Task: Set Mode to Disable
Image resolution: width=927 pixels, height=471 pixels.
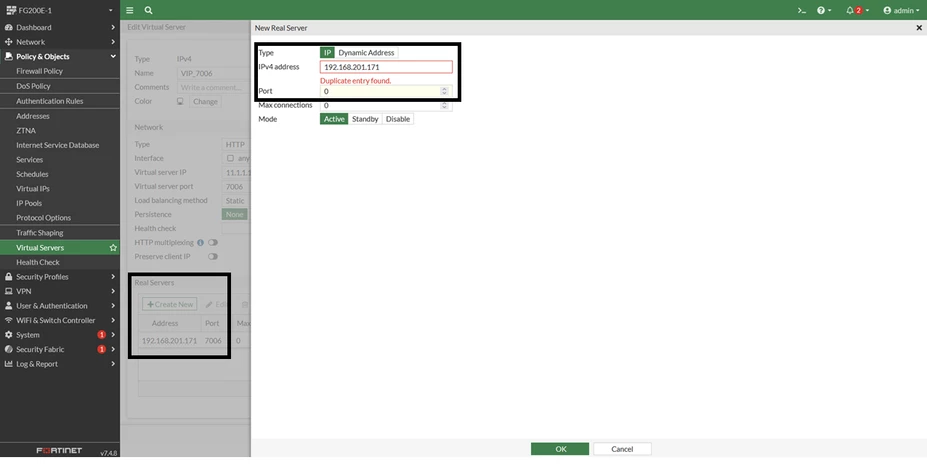Action: tap(398, 119)
